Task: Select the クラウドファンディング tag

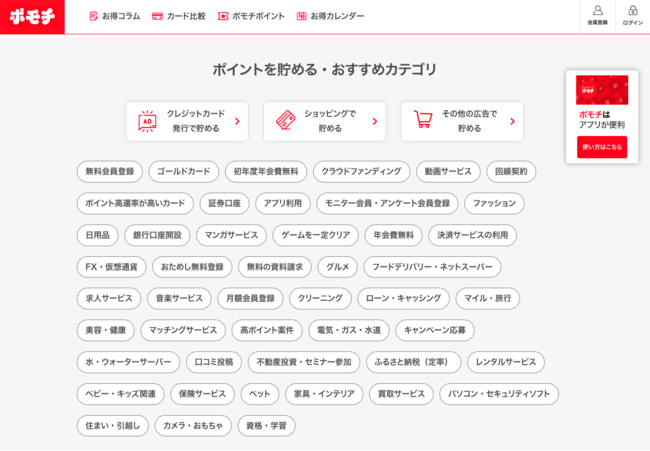Action: tap(361, 171)
